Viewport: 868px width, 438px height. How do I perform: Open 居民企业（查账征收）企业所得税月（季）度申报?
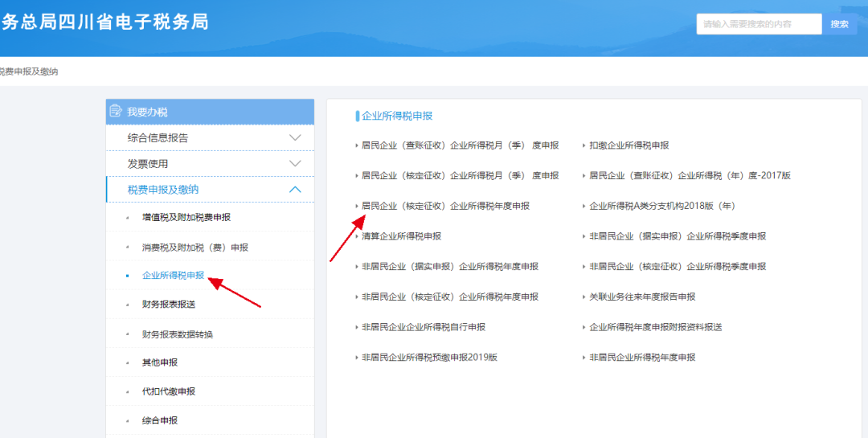(460, 145)
